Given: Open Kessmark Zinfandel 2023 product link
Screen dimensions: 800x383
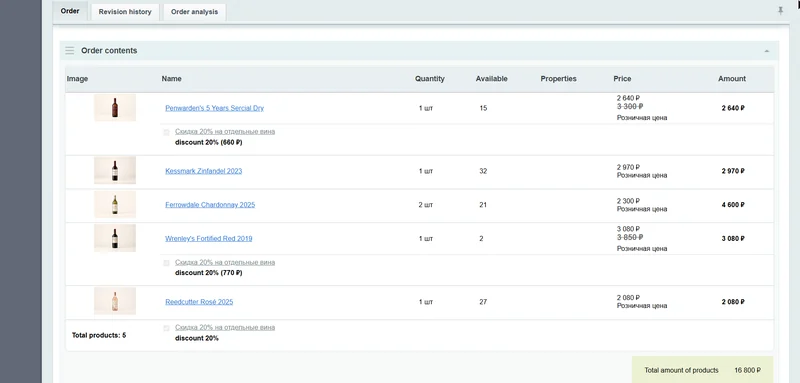Looking at the screenshot, I should tap(204, 171).
